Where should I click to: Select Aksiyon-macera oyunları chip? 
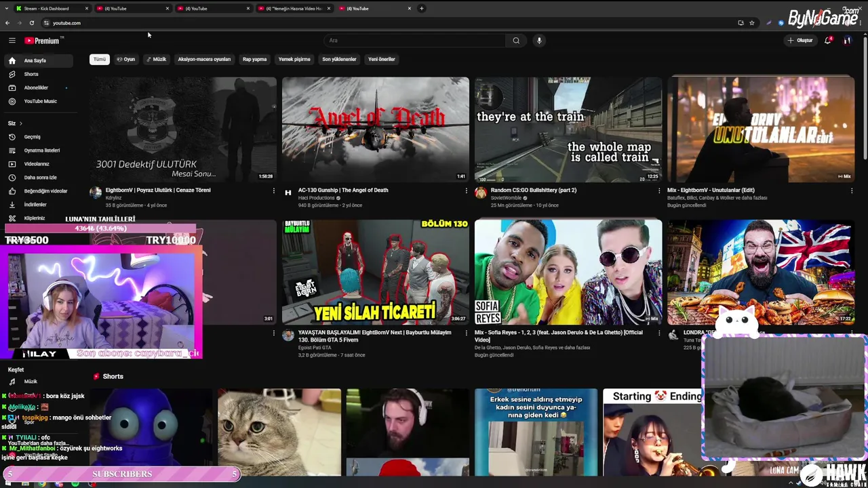(204, 60)
